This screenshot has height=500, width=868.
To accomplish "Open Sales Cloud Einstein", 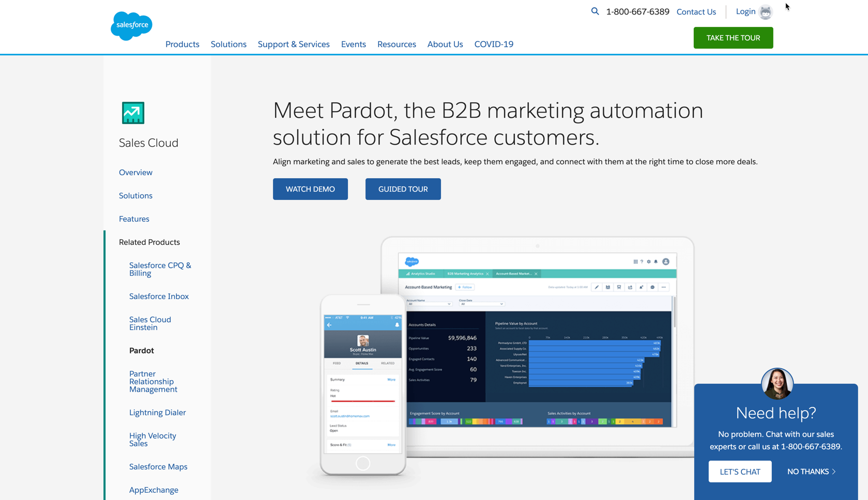I will coord(150,323).
